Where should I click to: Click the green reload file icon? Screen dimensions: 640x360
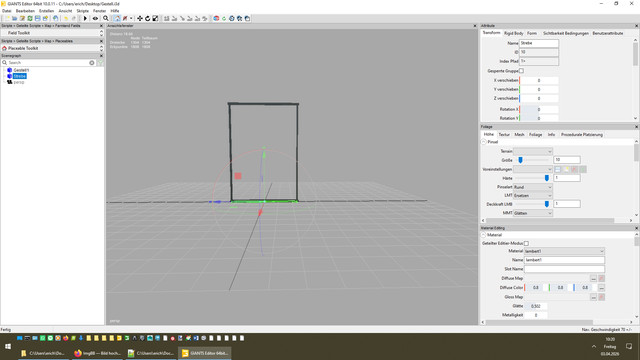click(x=30, y=18)
